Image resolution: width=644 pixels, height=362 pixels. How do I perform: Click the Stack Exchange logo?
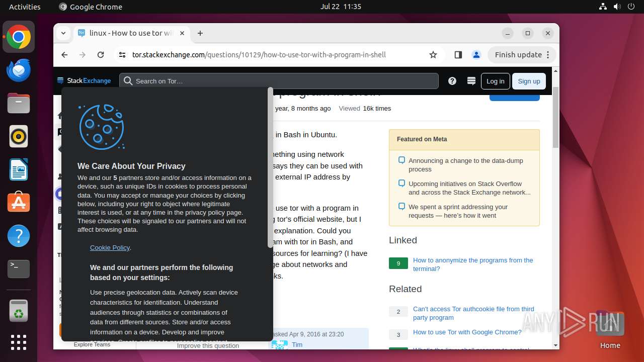click(x=84, y=80)
